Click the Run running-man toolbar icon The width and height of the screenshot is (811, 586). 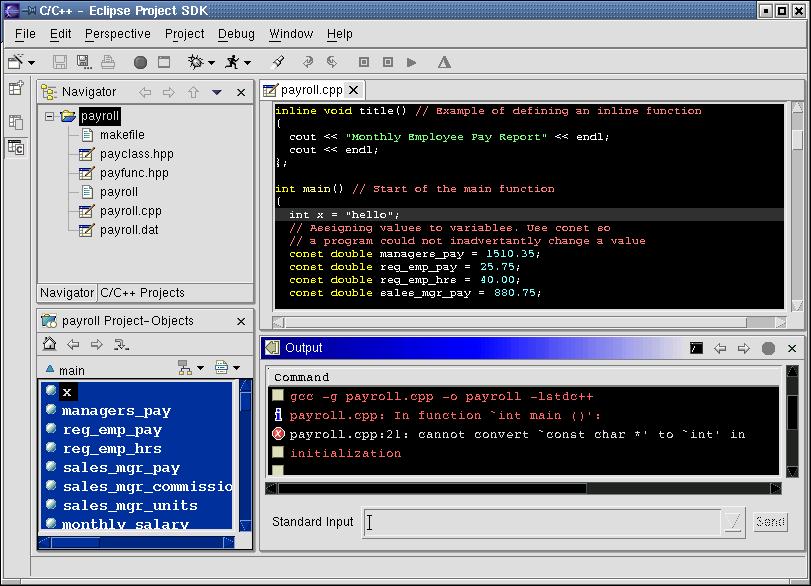pyautogui.click(x=232, y=62)
